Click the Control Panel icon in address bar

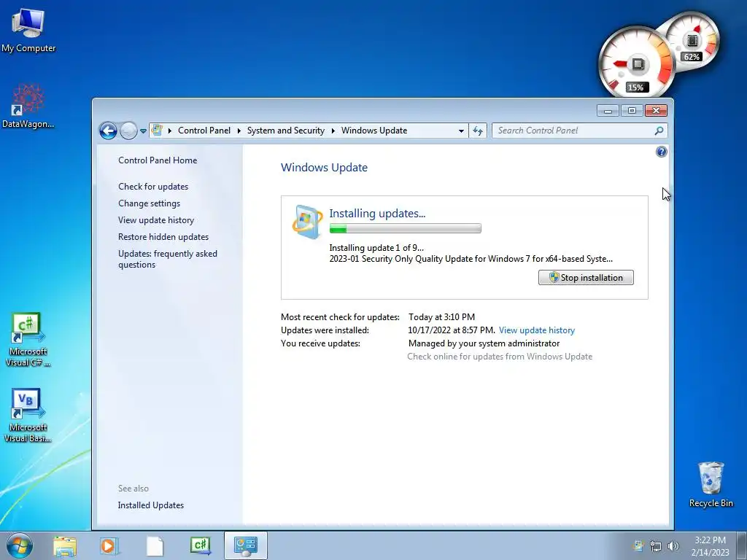(157, 130)
